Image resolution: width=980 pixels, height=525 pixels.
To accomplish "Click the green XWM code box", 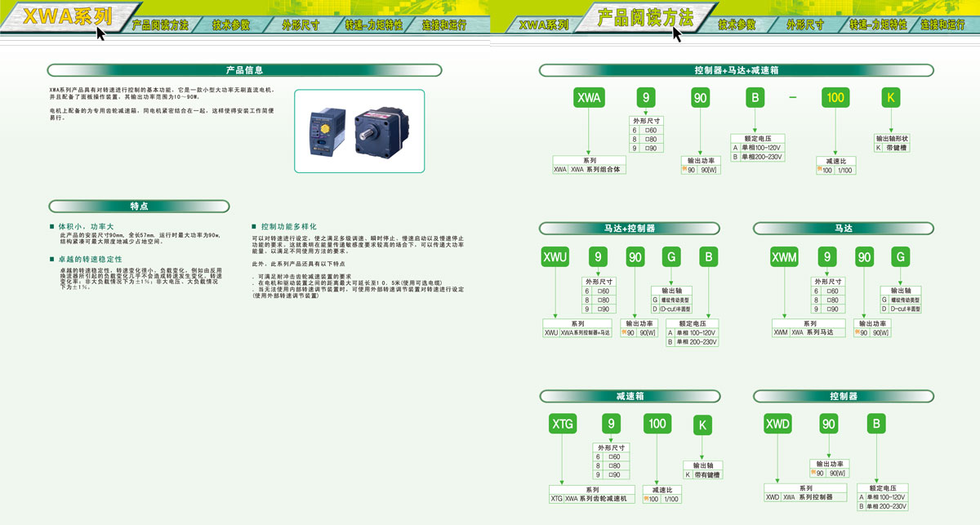I will click(x=784, y=257).
